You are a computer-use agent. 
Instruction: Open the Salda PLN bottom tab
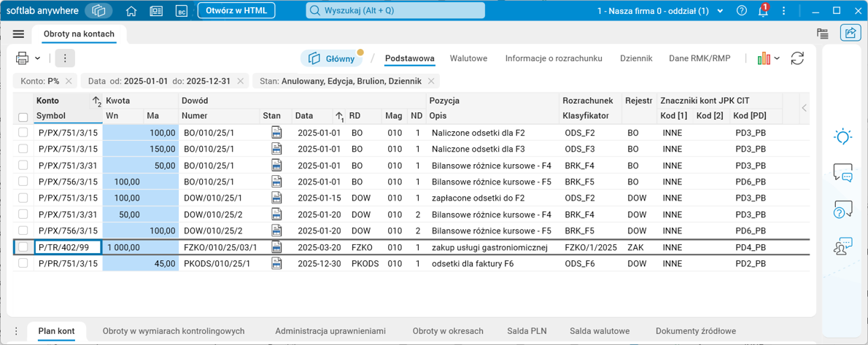[x=527, y=330]
